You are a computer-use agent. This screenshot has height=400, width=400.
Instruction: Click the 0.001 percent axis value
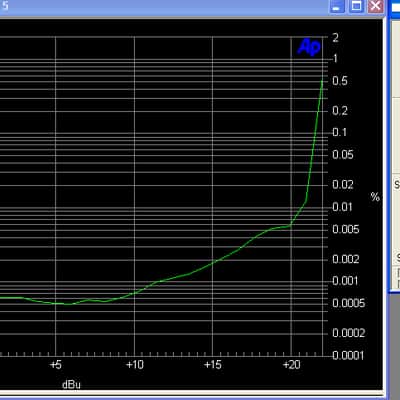[345, 281]
